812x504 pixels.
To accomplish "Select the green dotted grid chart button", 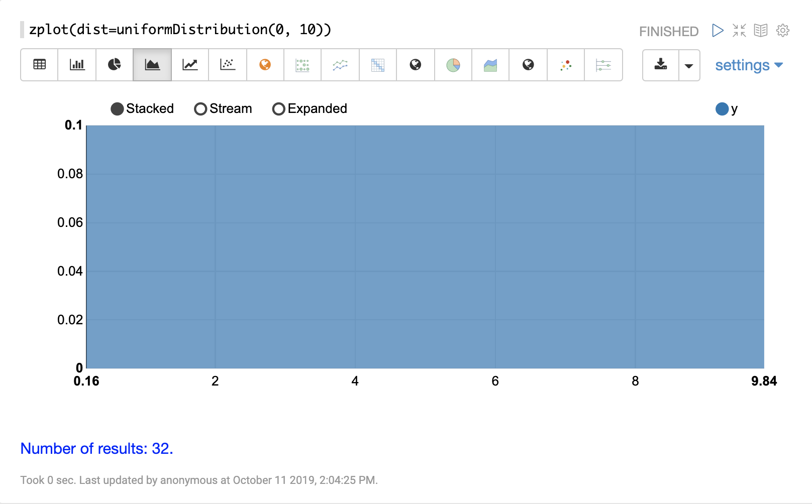I will [302, 65].
